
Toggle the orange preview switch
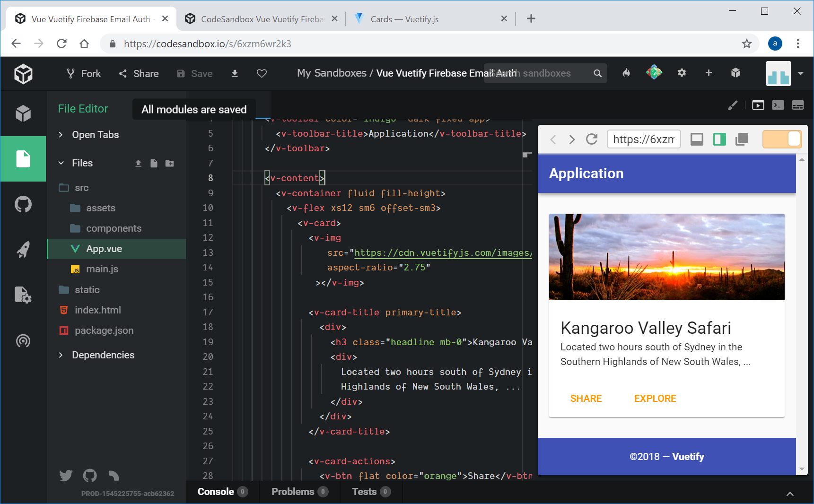point(782,139)
